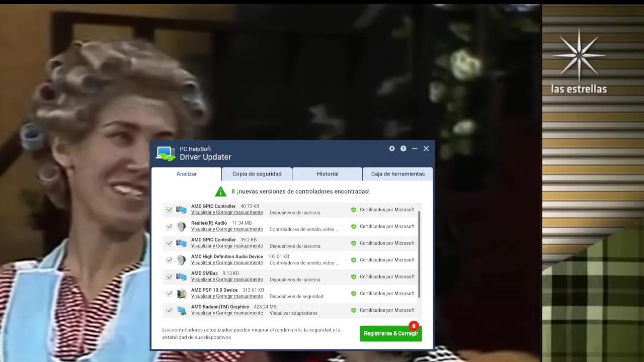Click the green certificate shield for AMD SMBus
The width and height of the screenshot is (644, 362).
pos(354,277)
